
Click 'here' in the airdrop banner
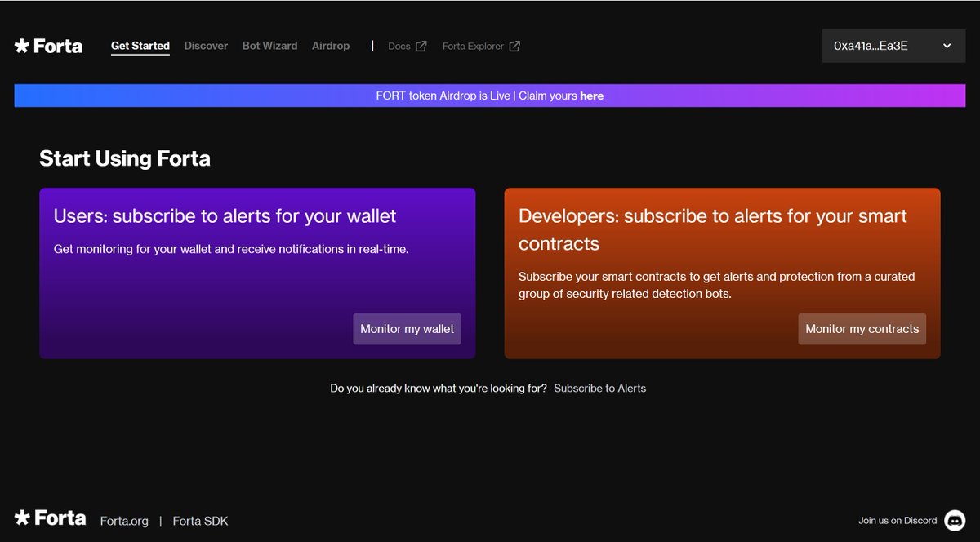click(592, 96)
